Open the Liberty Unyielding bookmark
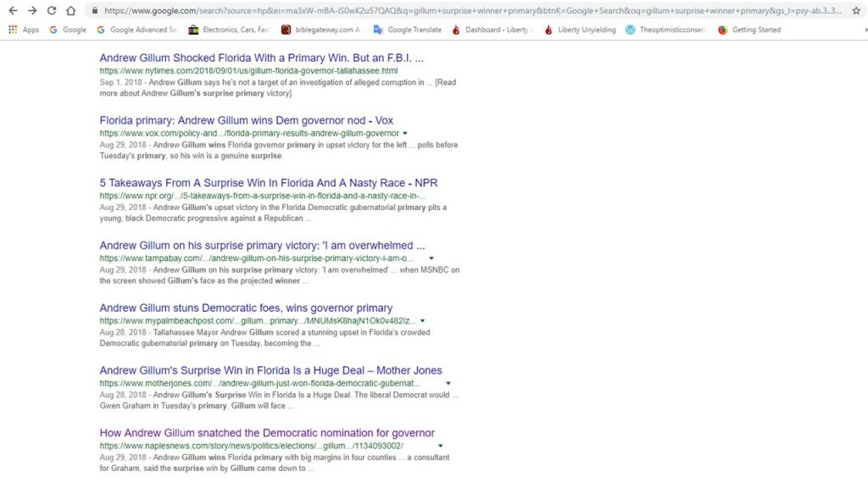 pos(580,30)
